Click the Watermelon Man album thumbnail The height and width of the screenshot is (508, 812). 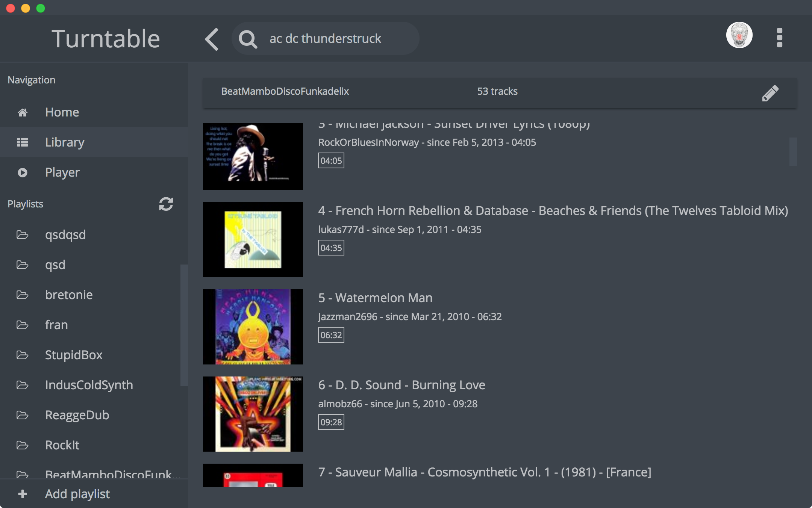pyautogui.click(x=253, y=327)
